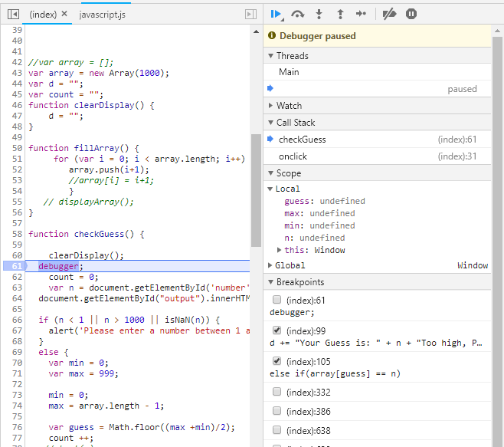Click the 'debugger;' breakpoint code text
The width and height of the screenshot is (504, 447).
coord(292,313)
